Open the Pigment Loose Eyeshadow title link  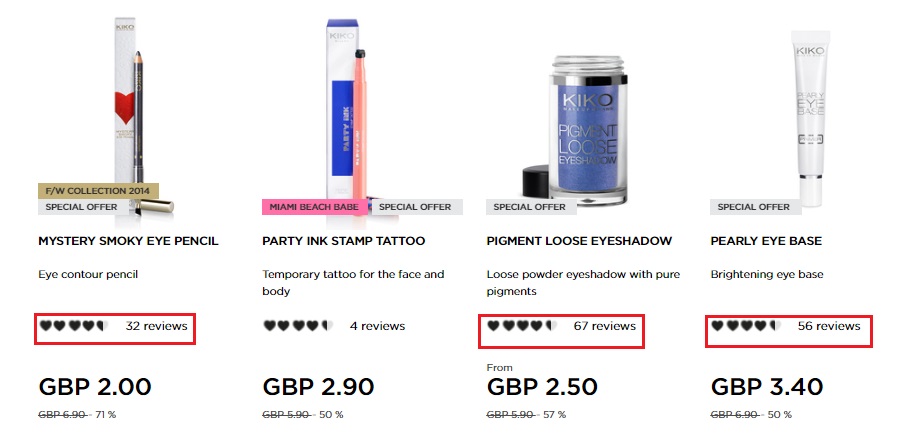tap(579, 241)
